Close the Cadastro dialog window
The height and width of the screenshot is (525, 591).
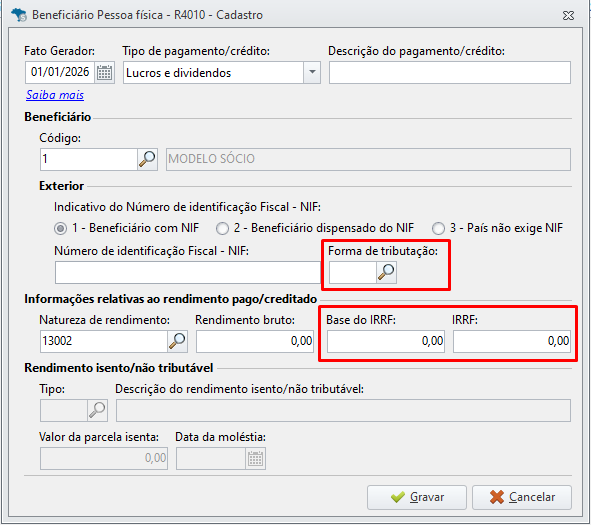coord(568,15)
